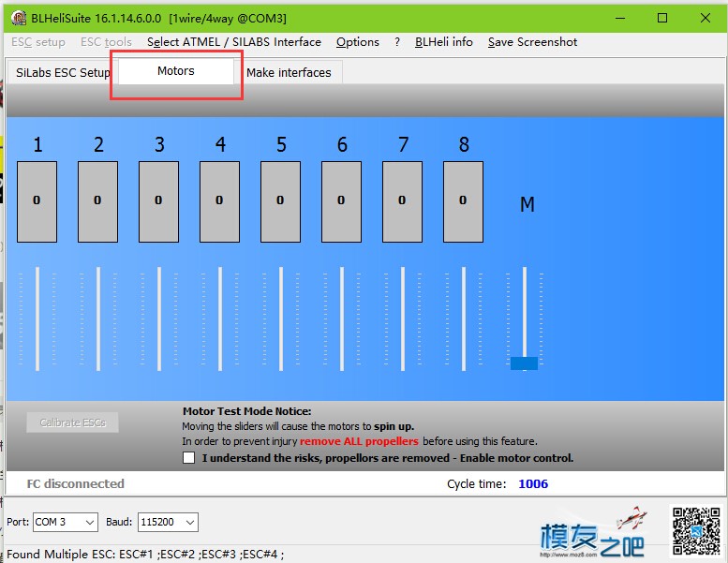Click the BLHeliSuite app icon in the title bar
The image size is (728, 563).
(19, 18)
